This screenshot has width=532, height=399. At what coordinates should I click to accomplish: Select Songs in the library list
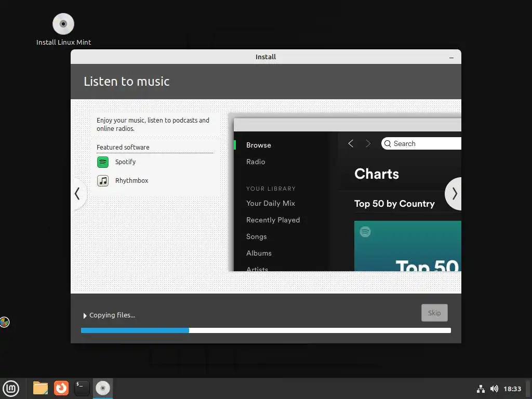click(256, 236)
